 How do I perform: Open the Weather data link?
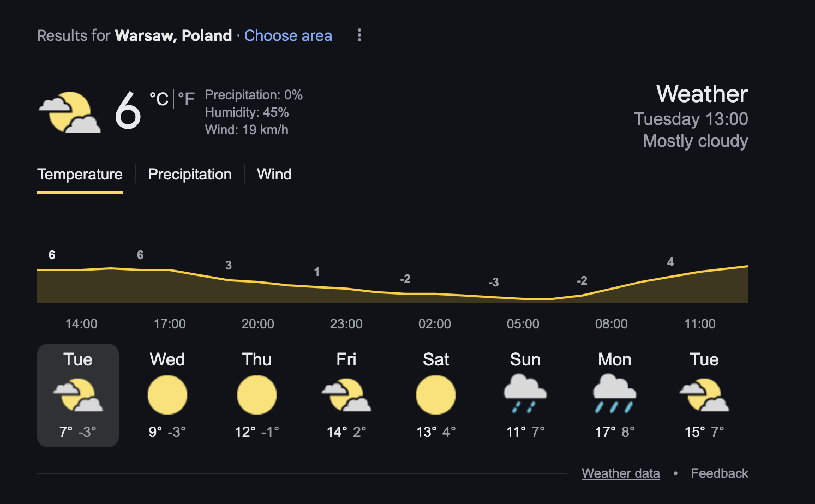tap(621, 473)
